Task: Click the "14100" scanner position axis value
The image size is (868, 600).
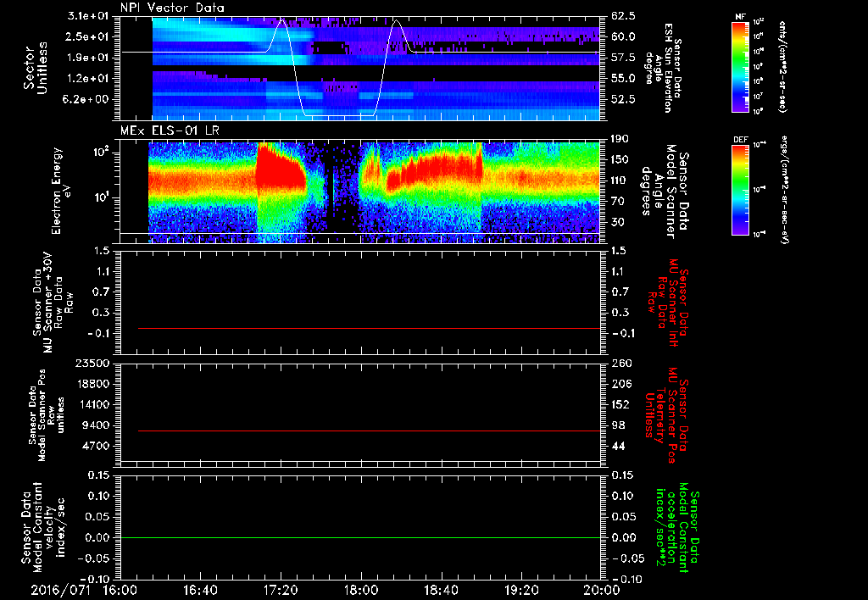Action: [93, 405]
